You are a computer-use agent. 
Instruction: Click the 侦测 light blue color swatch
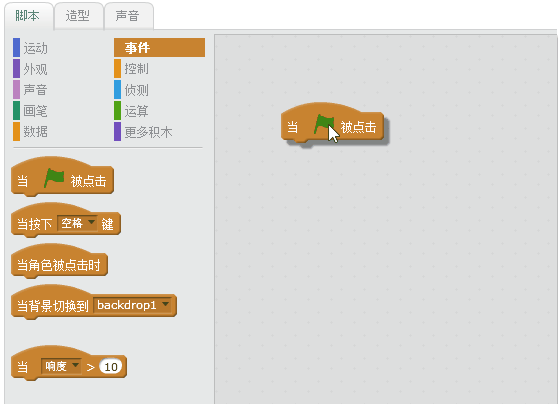click(x=117, y=90)
